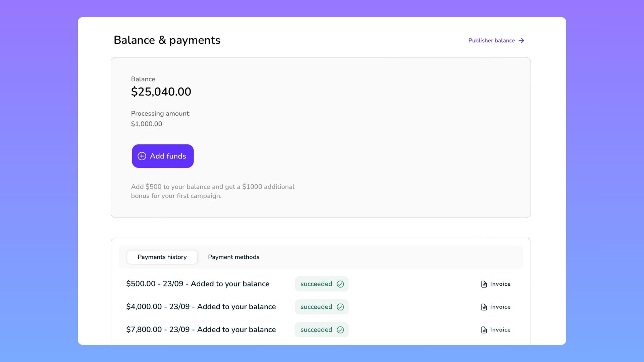Viewport: 644px width, 362px height.
Task: Click the checkmark icon on $4,000.00 succeeded badge
Action: pos(340,307)
